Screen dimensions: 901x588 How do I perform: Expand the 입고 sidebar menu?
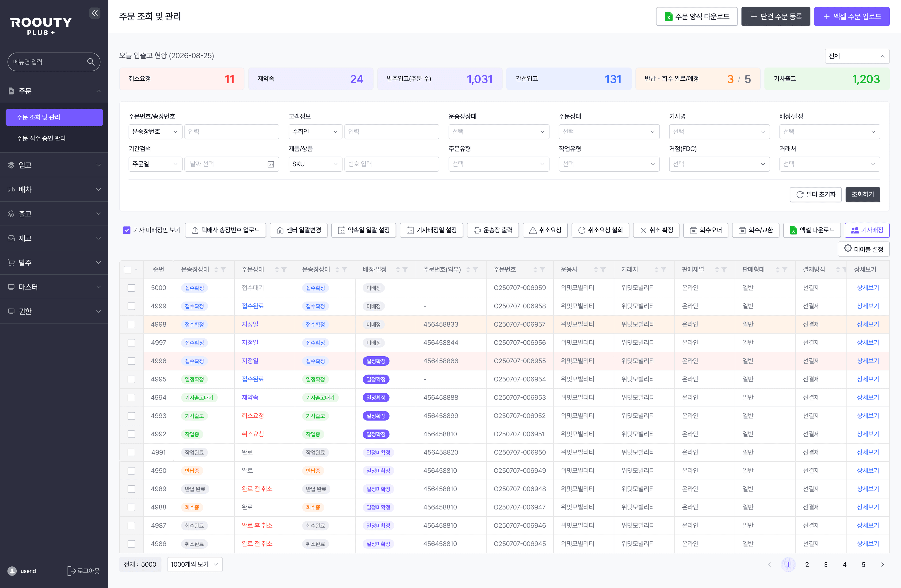coord(54,165)
